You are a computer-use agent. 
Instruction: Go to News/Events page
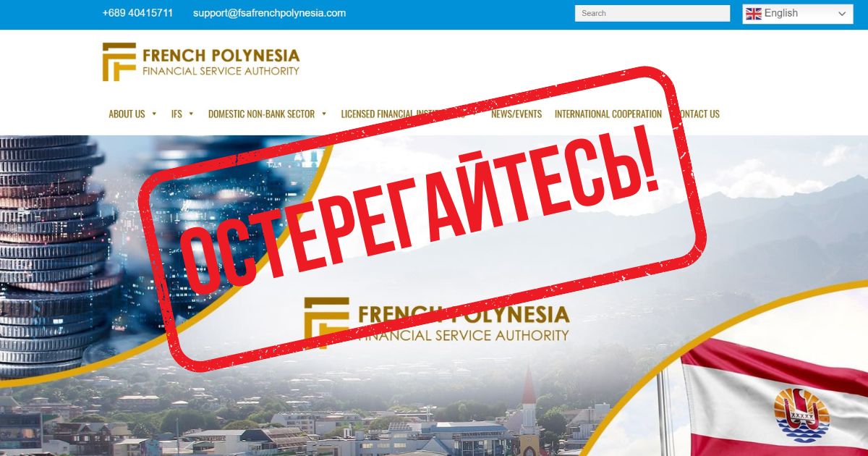[x=516, y=114]
